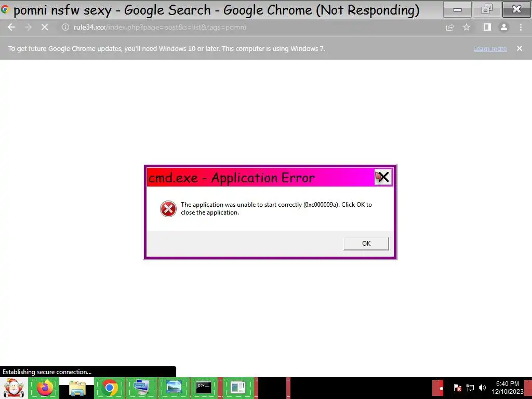
Task: Click the red error icon in the dialog
Action: pyautogui.click(x=168, y=209)
